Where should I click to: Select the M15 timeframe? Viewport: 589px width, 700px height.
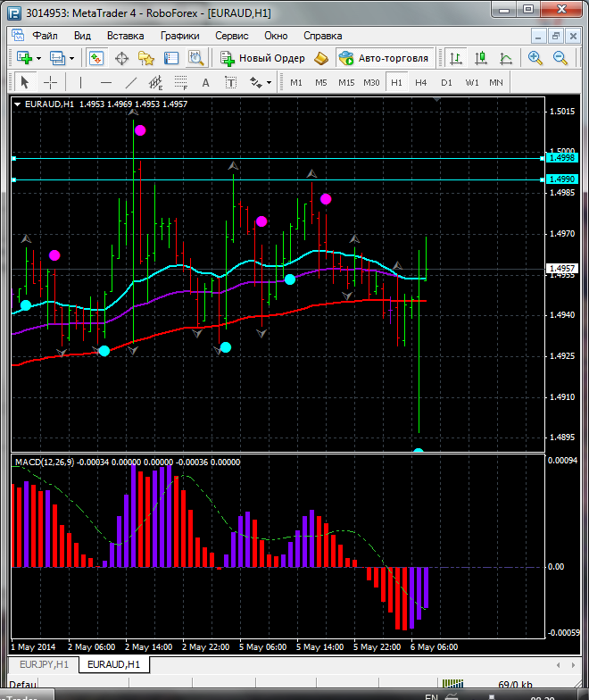pos(346,82)
